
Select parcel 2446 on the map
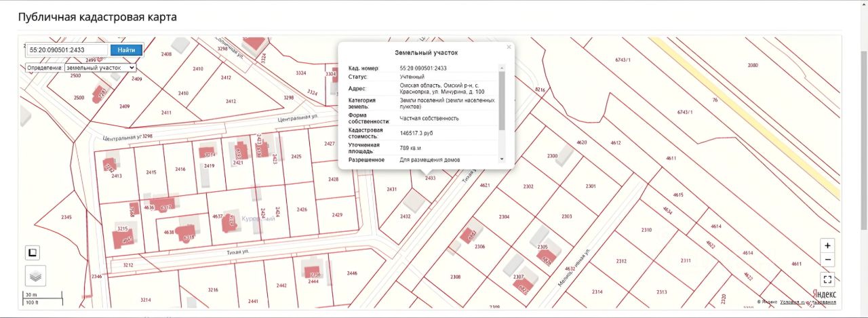[x=351, y=273]
